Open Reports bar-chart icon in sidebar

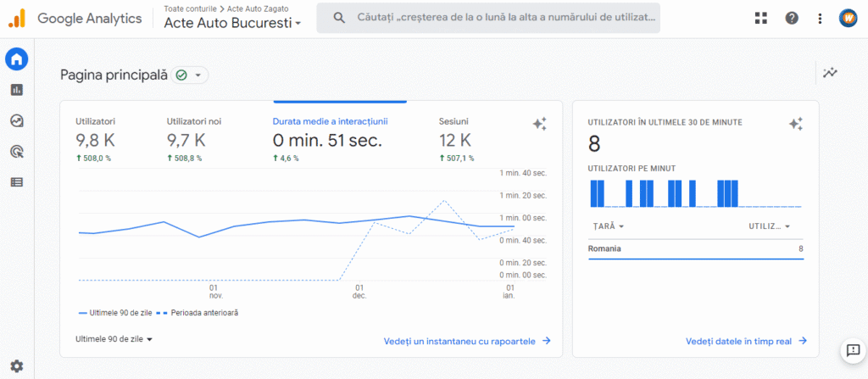tap(17, 89)
